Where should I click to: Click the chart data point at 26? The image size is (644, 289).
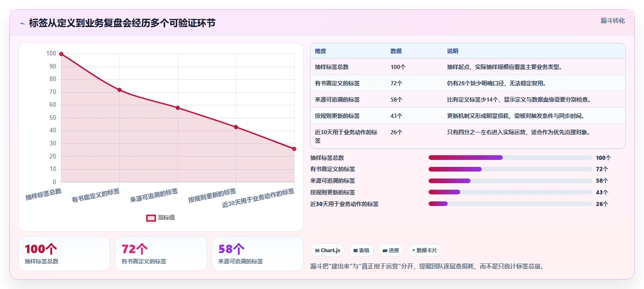coord(294,149)
